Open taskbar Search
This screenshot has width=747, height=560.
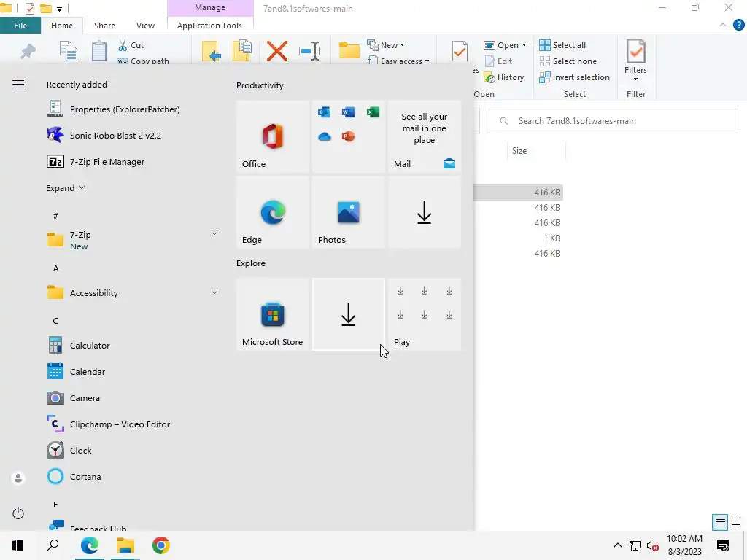tap(53, 545)
